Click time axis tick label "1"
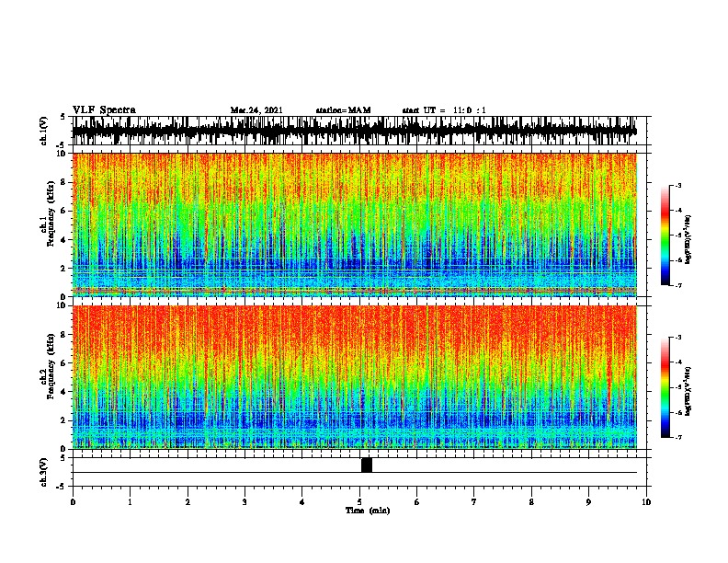 pos(130,502)
